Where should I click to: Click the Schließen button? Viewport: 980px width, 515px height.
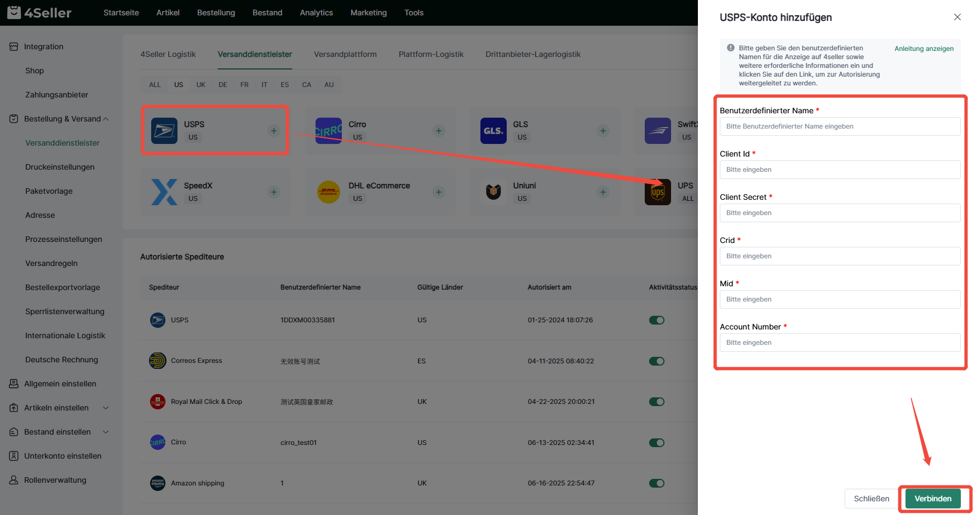(872, 499)
